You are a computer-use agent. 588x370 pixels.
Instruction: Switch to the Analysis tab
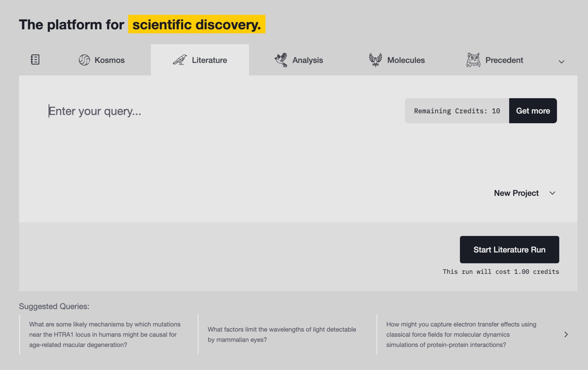307,60
